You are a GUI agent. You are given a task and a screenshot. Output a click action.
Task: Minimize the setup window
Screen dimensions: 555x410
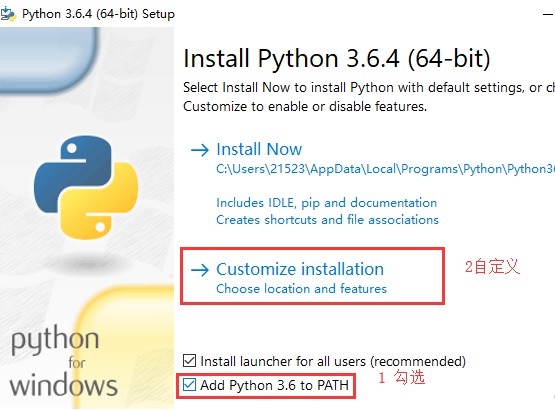pyautogui.click(x=548, y=14)
